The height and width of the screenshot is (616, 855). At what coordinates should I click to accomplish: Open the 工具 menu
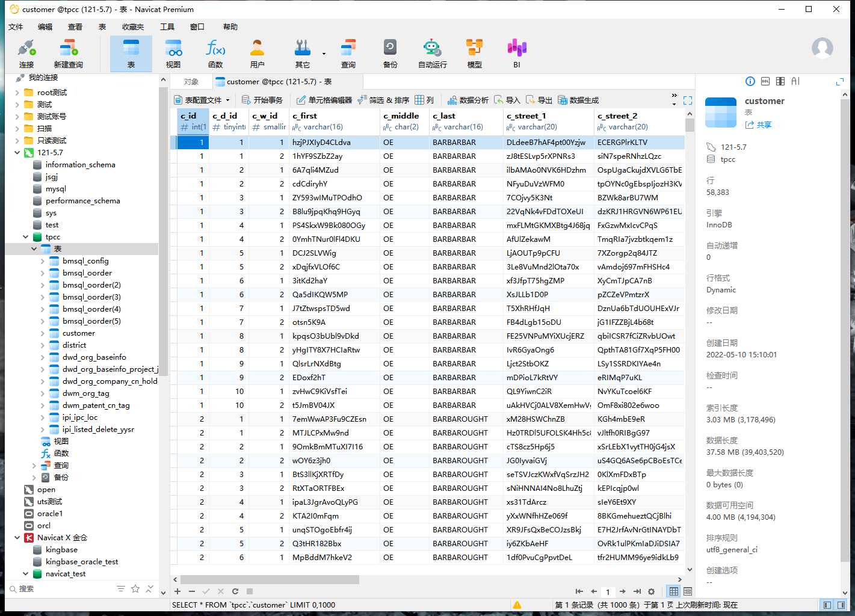pos(167,27)
